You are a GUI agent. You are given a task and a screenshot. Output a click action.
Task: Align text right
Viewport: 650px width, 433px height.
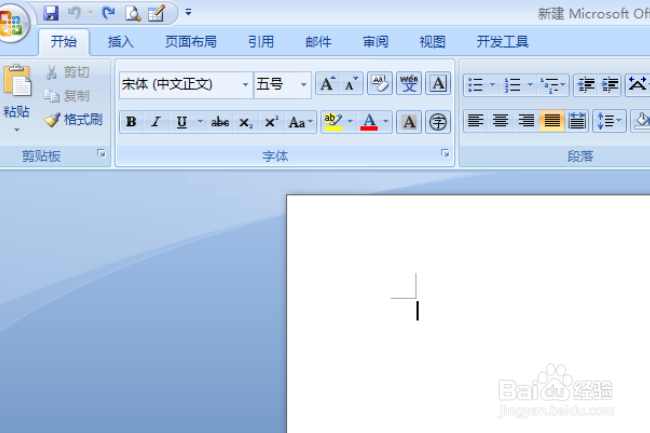point(526,121)
